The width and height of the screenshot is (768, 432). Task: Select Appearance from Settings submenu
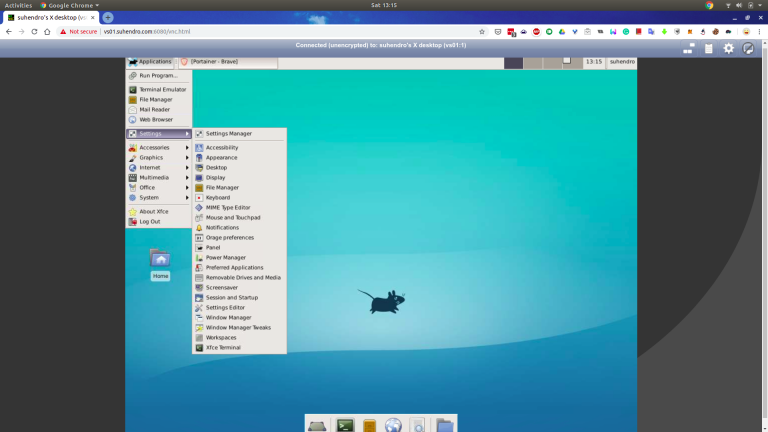click(x=222, y=157)
